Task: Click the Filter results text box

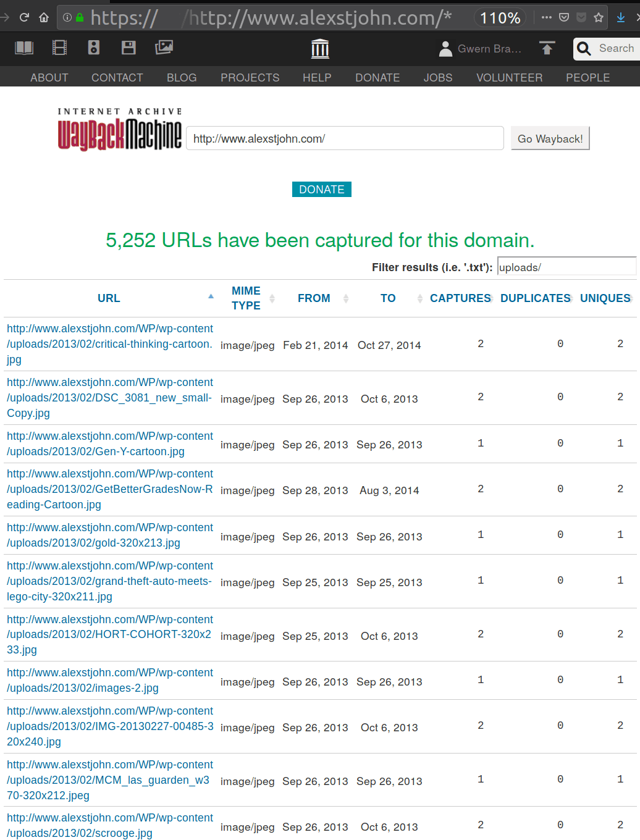Action: point(566,267)
